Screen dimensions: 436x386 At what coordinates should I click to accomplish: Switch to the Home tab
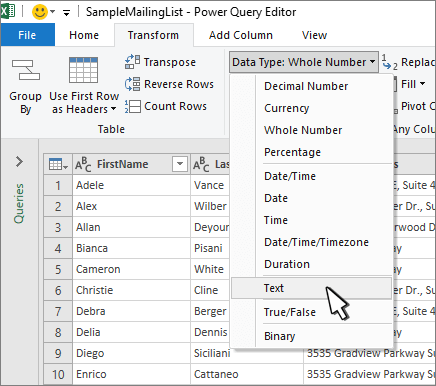tap(84, 35)
